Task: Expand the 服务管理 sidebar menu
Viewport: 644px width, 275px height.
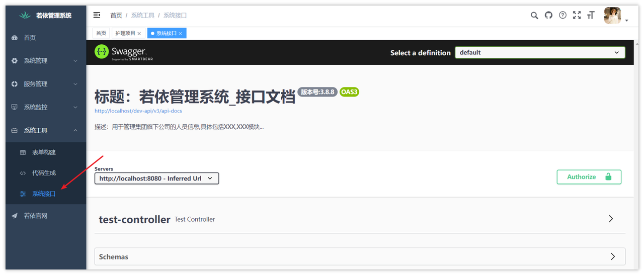Action: [x=46, y=84]
